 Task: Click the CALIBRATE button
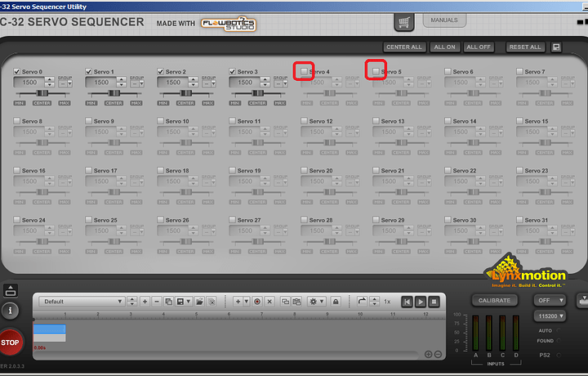click(x=495, y=300)
